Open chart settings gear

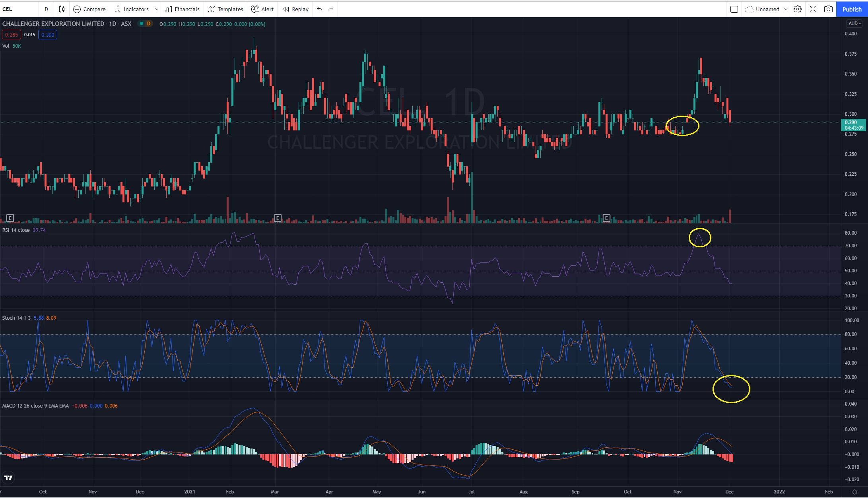(797, 9)
